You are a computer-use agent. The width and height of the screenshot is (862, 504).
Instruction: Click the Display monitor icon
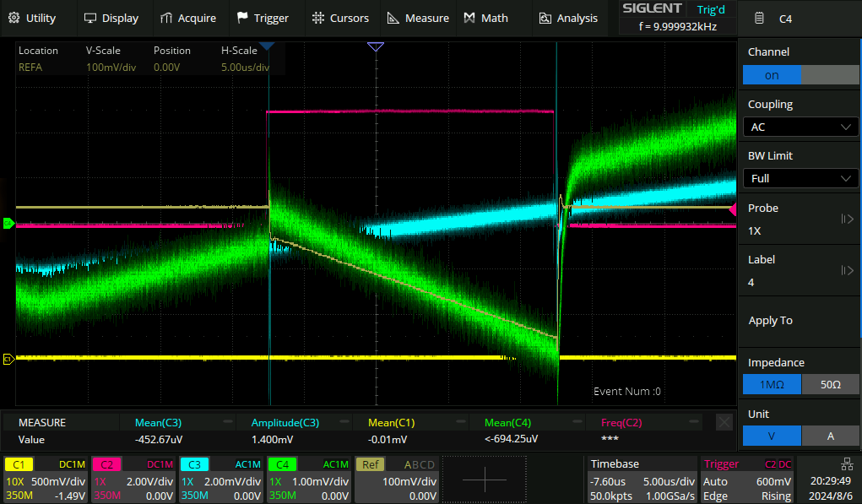[89, 18]
